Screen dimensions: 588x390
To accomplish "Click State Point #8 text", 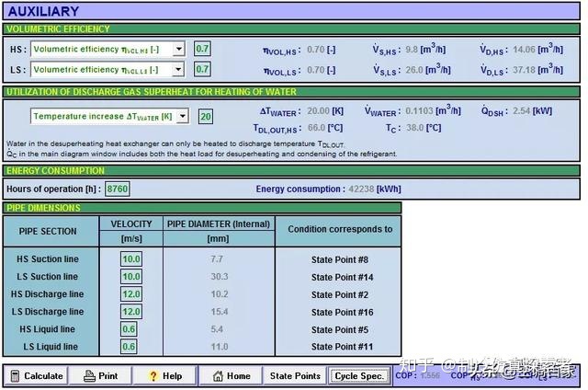I will pyautogui.click(x=340, y=259).
